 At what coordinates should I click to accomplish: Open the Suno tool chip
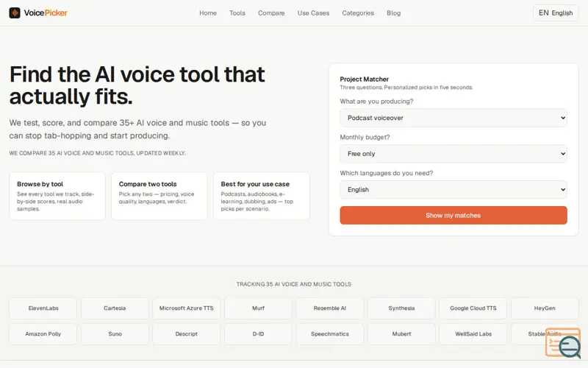(115, 334)
